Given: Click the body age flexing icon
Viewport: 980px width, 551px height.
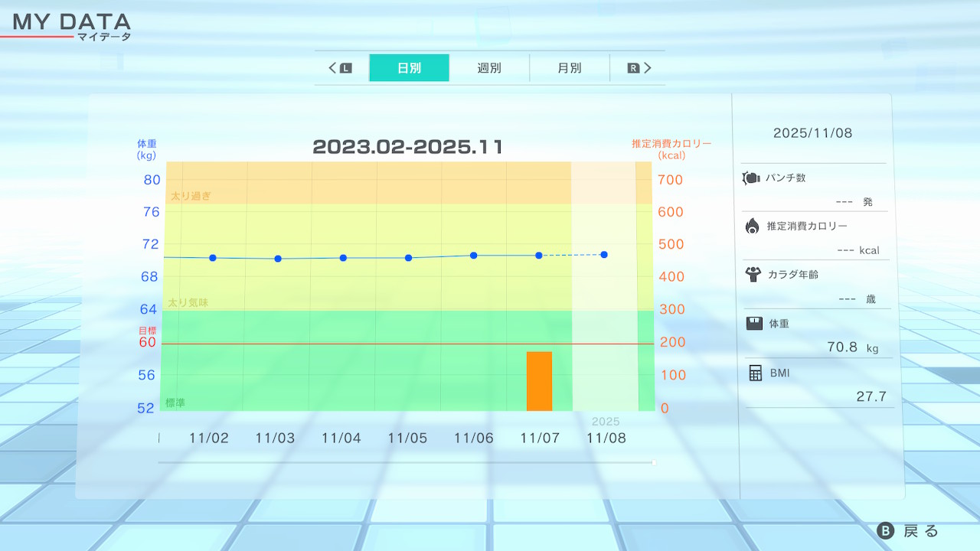Looking at the screenshot, I should (x=752, y=274).
